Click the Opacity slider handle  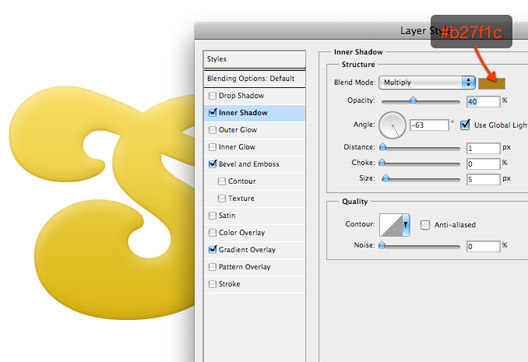click(x=413, y=100)
